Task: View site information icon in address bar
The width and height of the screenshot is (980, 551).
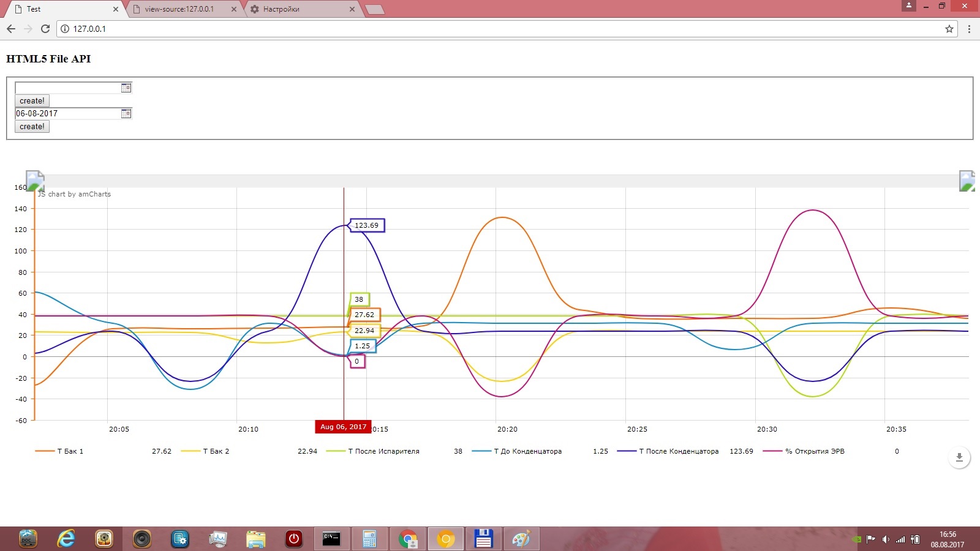Action: pos(65,29)
